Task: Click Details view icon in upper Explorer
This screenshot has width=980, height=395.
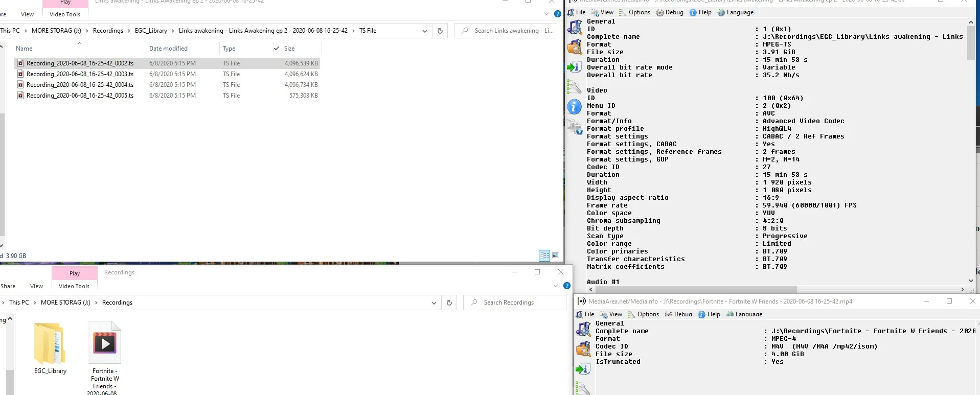Action: pyautogui.click(x=544, y=255)
